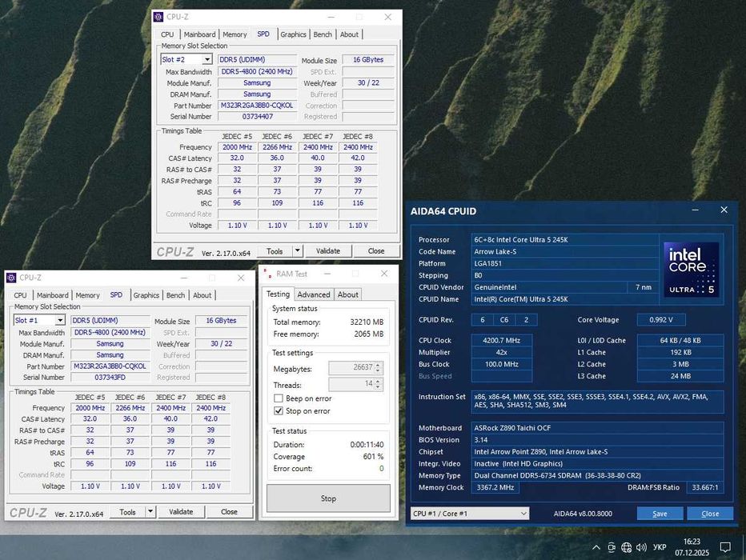The image size is (746, 560).
Task: Click CPU-Z app icon in lower-left window title bar
Action: coord(11,278)
